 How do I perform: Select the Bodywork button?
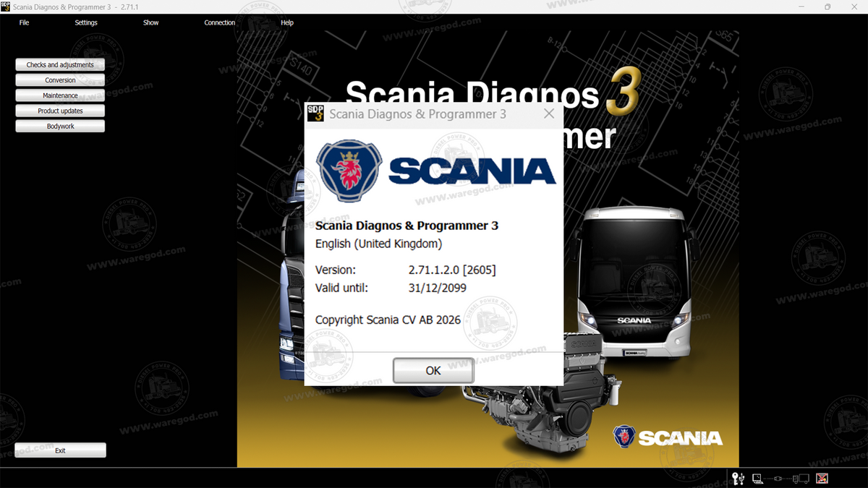(60, 126)
